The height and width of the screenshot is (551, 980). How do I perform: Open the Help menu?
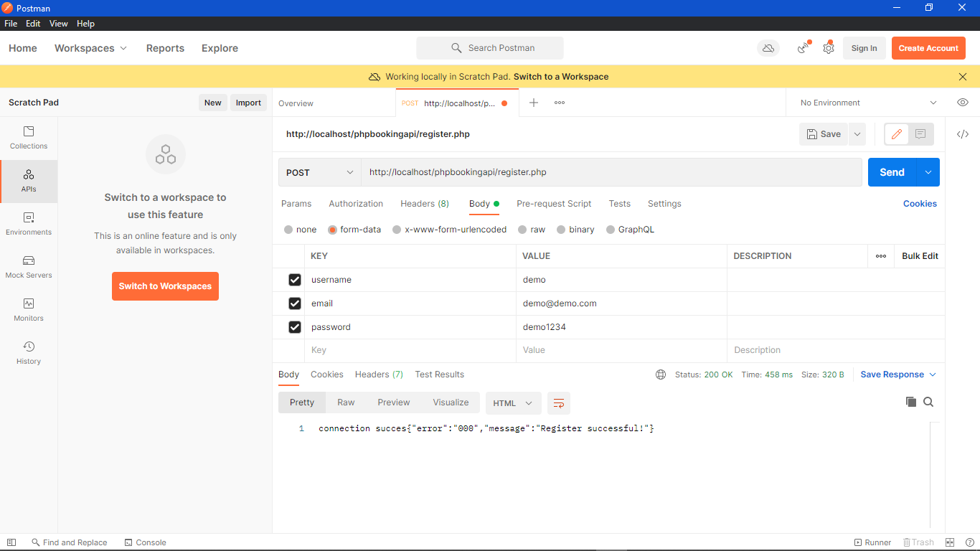tap(85, 24)
